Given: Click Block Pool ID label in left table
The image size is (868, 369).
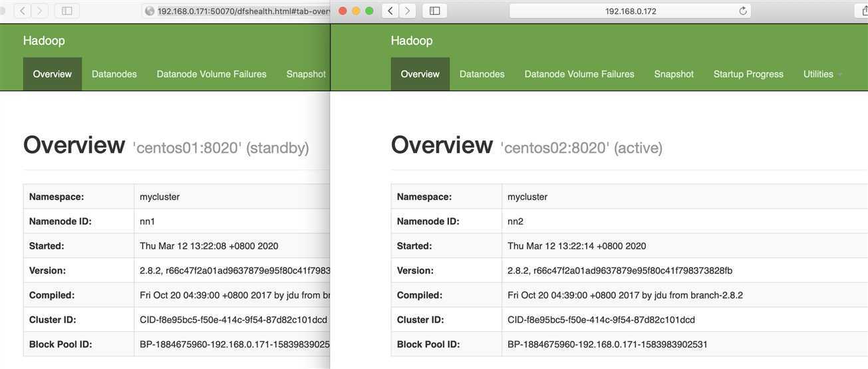Looking at the screenshot, I should [x=61, y=344].
